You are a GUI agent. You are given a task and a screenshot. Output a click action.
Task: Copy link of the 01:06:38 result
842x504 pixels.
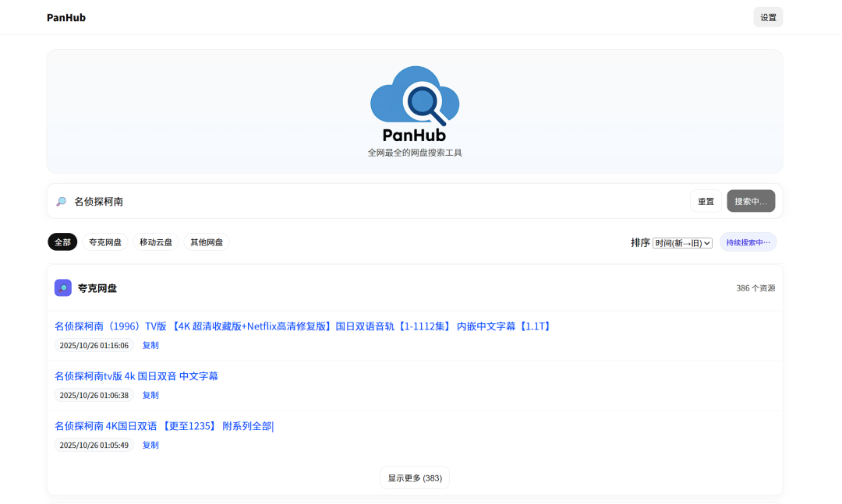(150, 395)
